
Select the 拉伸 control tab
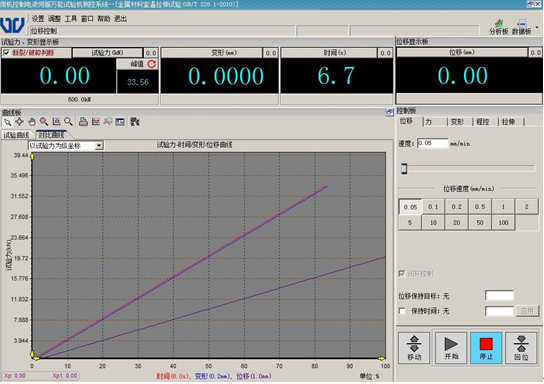508,122
